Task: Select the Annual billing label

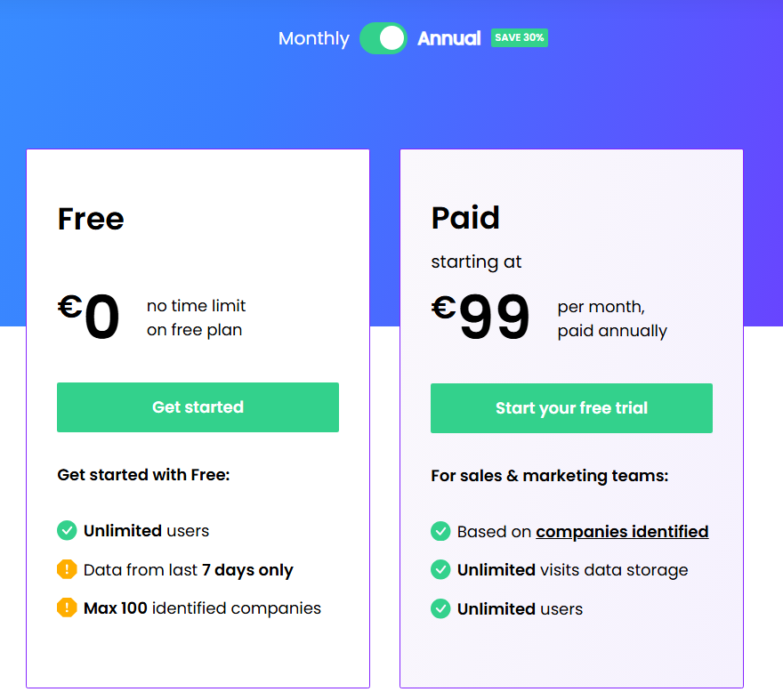Action: (x=449, y=38)
